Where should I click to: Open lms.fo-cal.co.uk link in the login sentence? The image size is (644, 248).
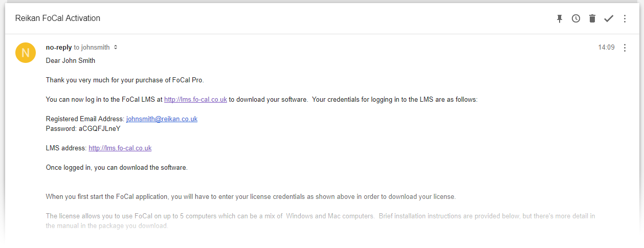[195, 100]
